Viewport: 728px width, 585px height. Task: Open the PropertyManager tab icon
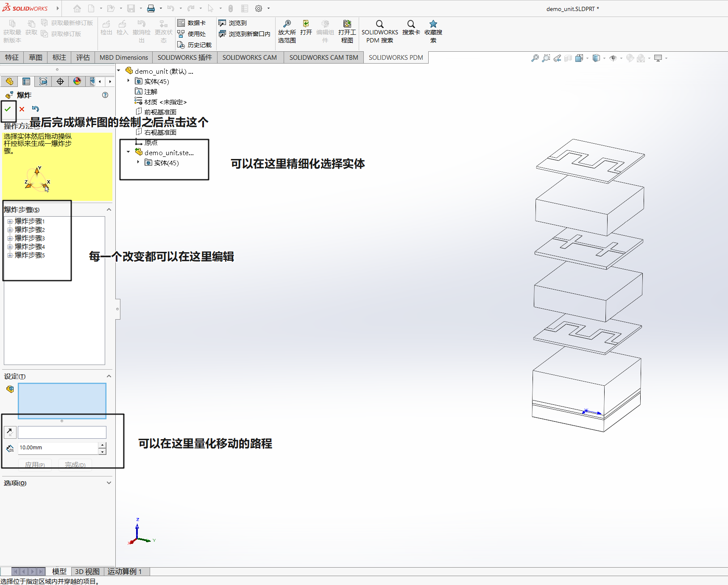[26, 81]
